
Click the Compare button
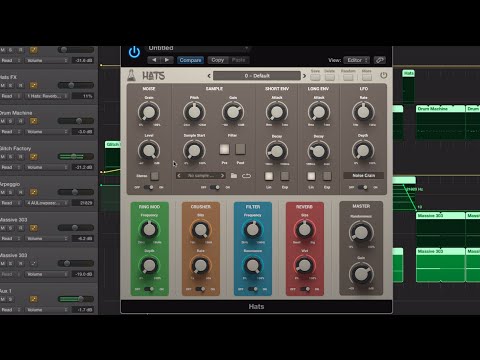(x=190, y=60)
